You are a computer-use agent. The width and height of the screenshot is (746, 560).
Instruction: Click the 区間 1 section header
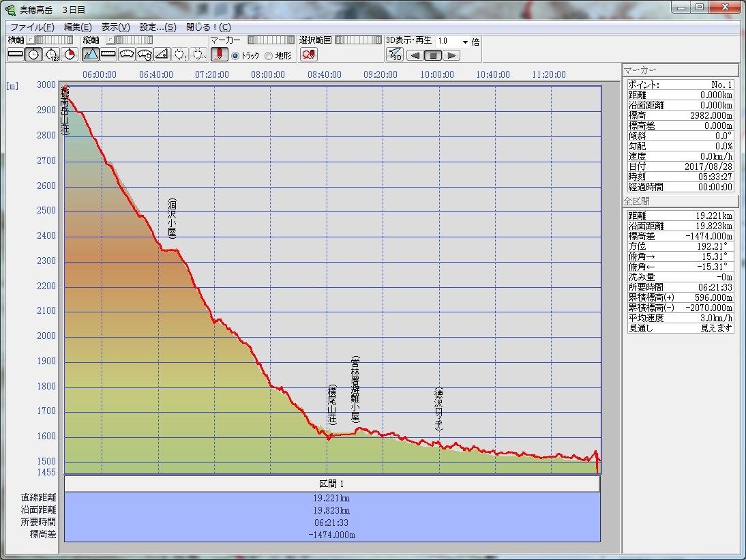coord(331,484)
